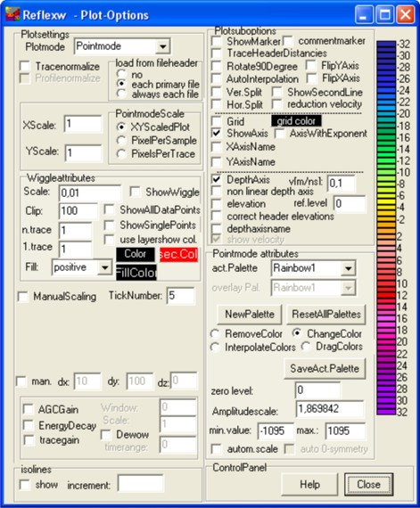Choose 'each primary file' radio option
This screenshot has height=508, width=420.
pos(121,84)
